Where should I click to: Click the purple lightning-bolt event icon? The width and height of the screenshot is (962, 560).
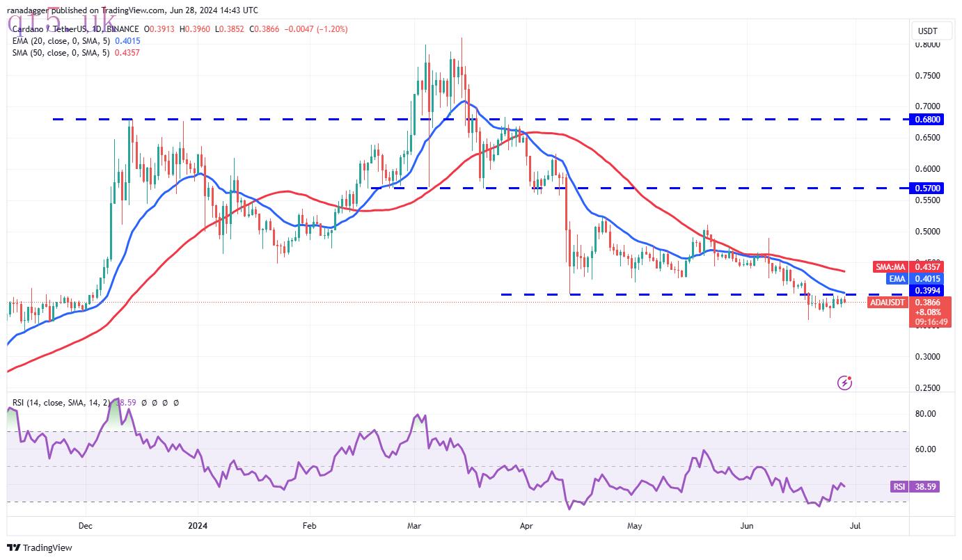pyautogui.click(x=844, y=382)
